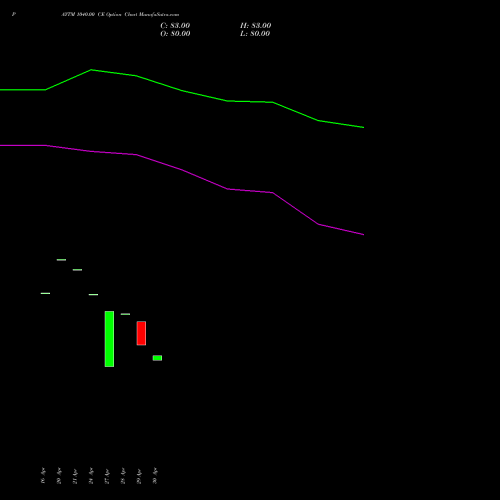Click the close value "C: $3.00"
The width and height of the screenshot is (500, 500).
click(175, 26)
